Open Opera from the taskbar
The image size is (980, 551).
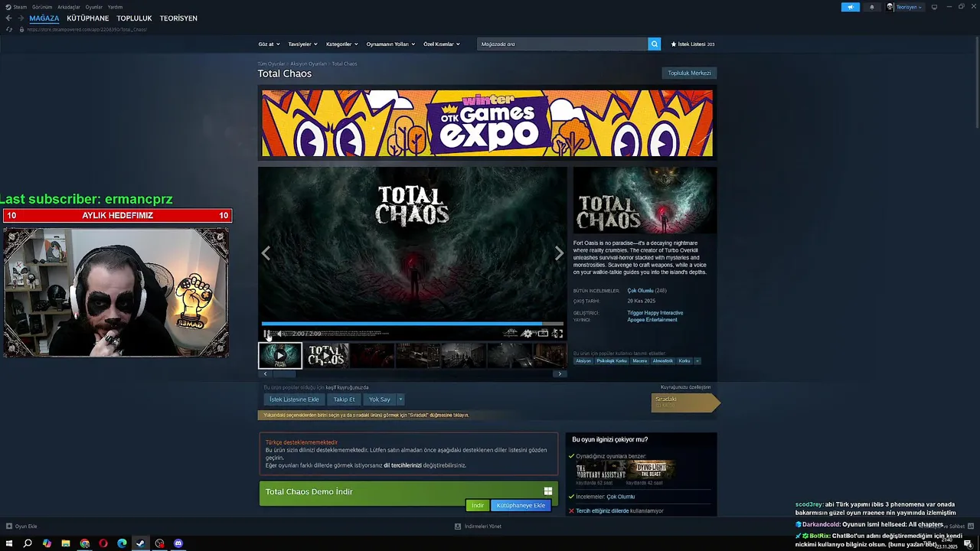tap(103, 543)
